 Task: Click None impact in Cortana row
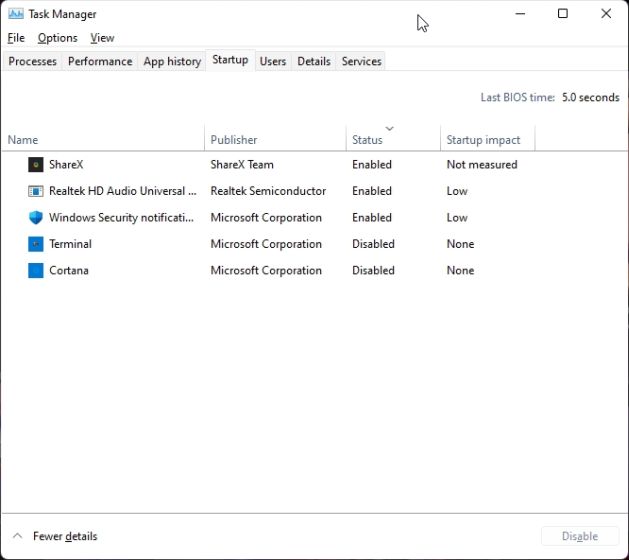(x=461, y=270)
